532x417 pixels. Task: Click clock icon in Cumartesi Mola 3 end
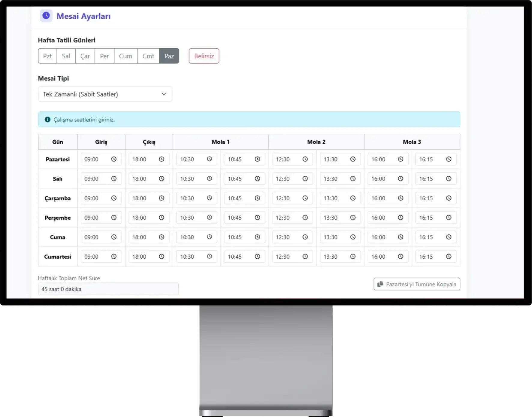click(449, 257)
